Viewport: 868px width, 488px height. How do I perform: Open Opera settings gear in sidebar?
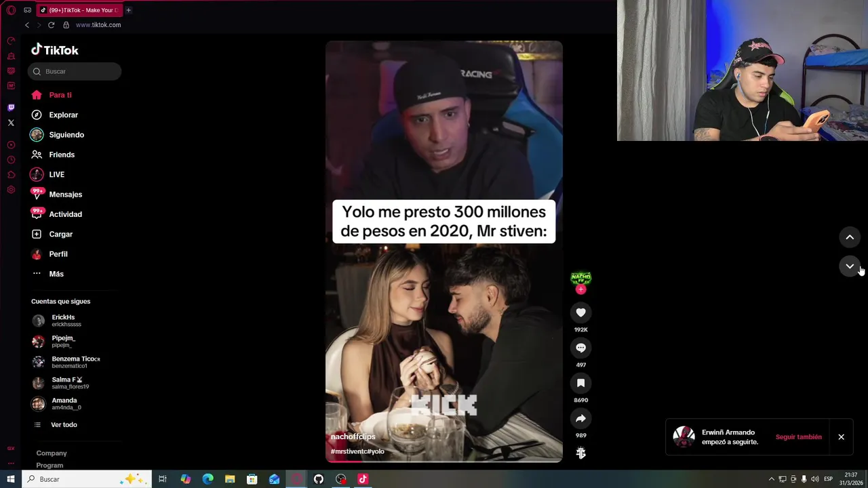click(x=11, y=190)
